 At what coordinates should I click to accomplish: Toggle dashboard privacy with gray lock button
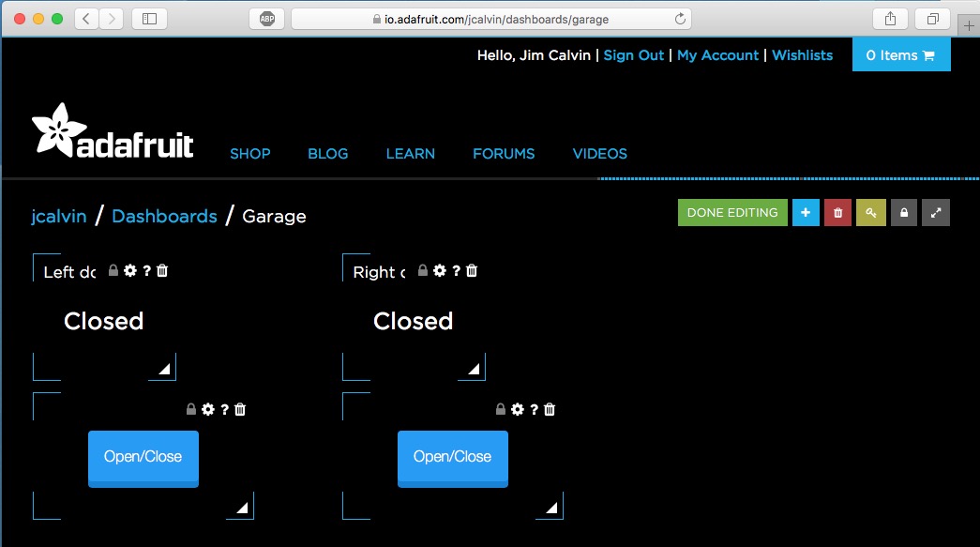tap(904, 213)
